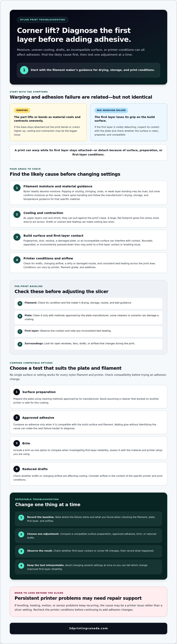Viewport: 177px width, 644px height.
Task: Select the blue Bed Adhesion Failure tag
Action: [111, 110]
